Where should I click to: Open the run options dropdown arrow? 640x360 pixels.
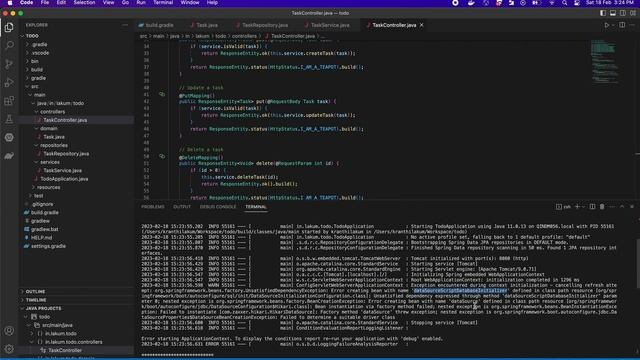pos(613,25)
